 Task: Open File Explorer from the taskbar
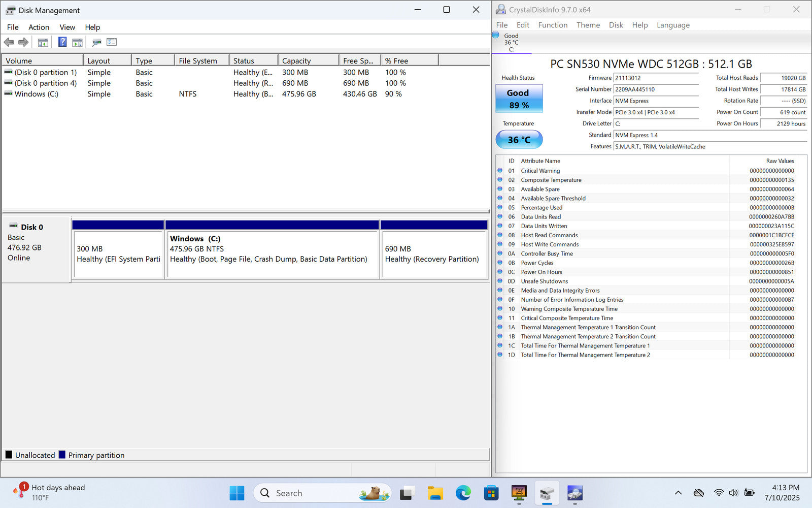pos(435,493)
